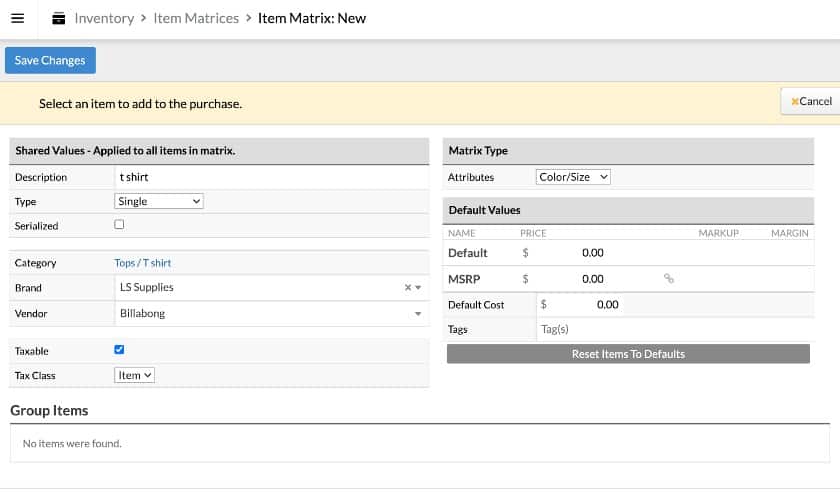Clear the LS Supplies brand selection
Viewport: 840px width, 499px height.
click(x=408, y=287)
